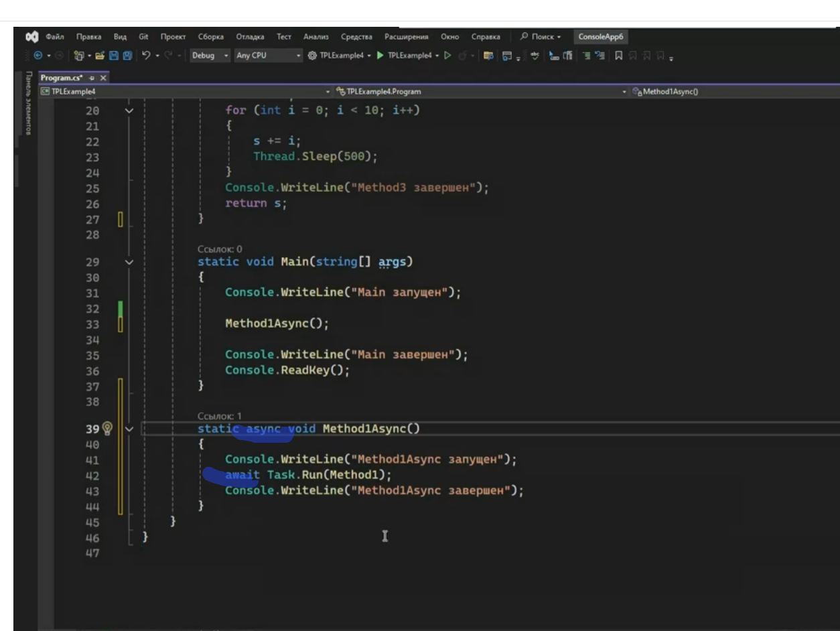
Task: Click the Open File folder icon
Action: (x=100, y=56)
